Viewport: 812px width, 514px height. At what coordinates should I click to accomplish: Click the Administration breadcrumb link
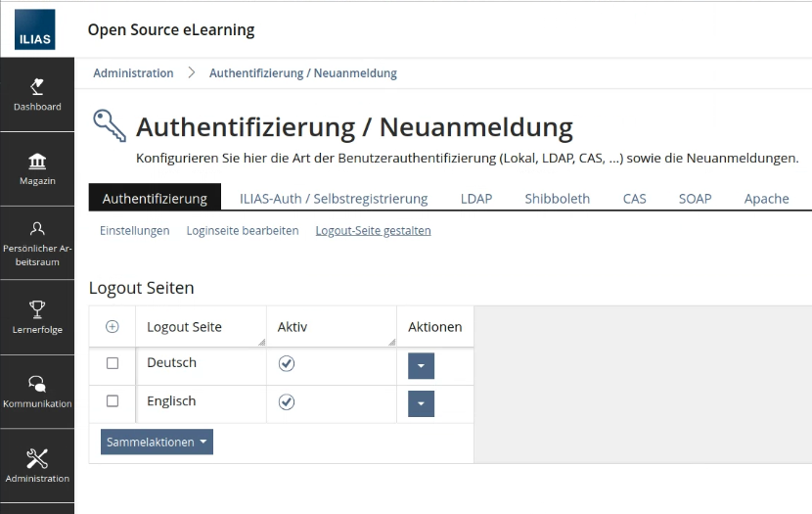point(133,73)
